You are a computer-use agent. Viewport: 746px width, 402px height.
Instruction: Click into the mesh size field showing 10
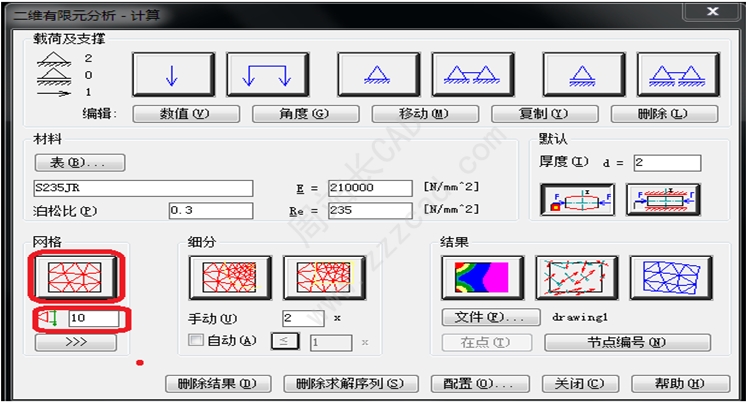[x=94, y=319]
